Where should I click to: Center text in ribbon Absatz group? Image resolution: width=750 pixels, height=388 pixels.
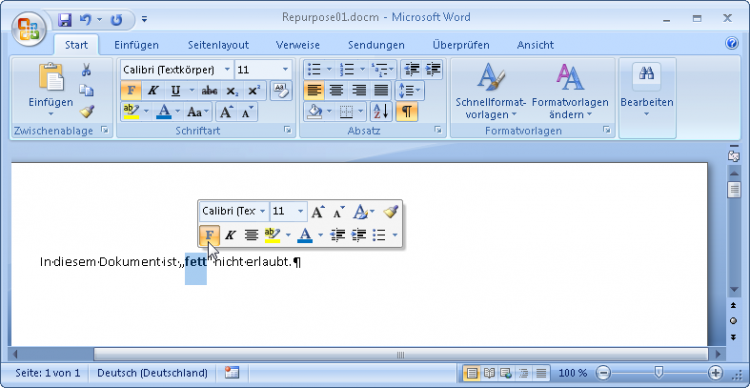pos(336,90)
